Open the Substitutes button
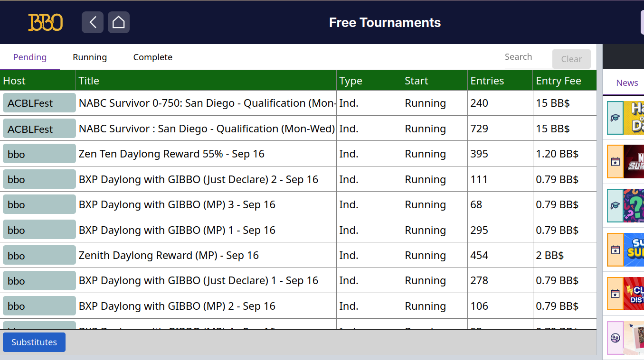This screenshot has height=360, width=644. click(x=34, y=342)
